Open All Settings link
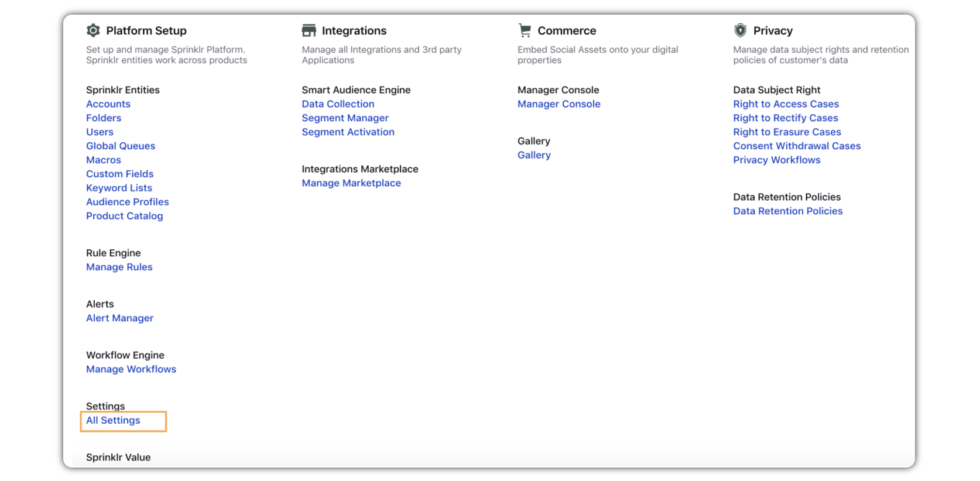The width and height of the screenshot is (980, 481). tap(113, 421)
